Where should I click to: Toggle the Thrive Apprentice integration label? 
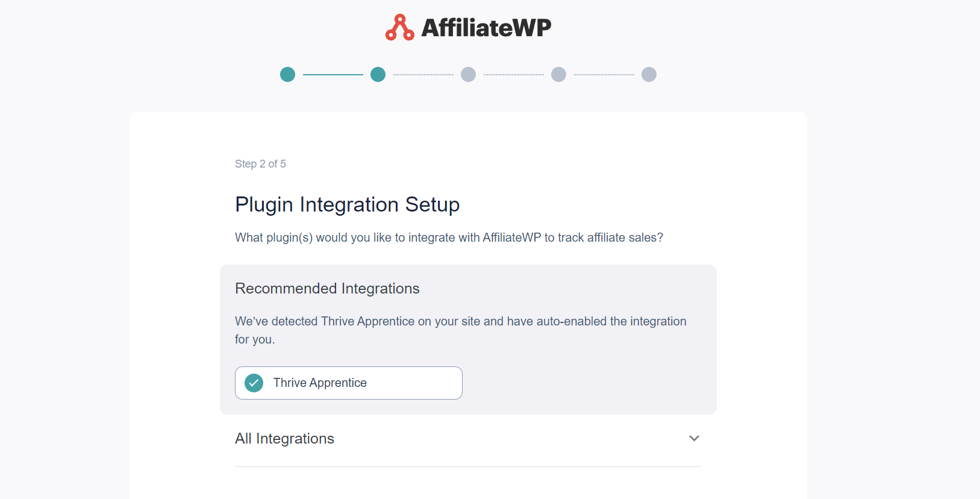click(x=320, y=383)
